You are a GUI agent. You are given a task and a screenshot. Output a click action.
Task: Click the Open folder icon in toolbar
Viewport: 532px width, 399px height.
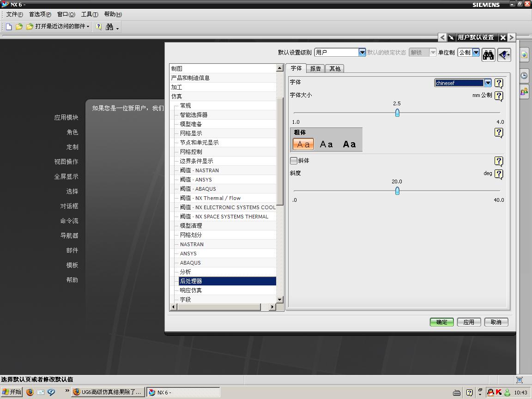point(19,26)
